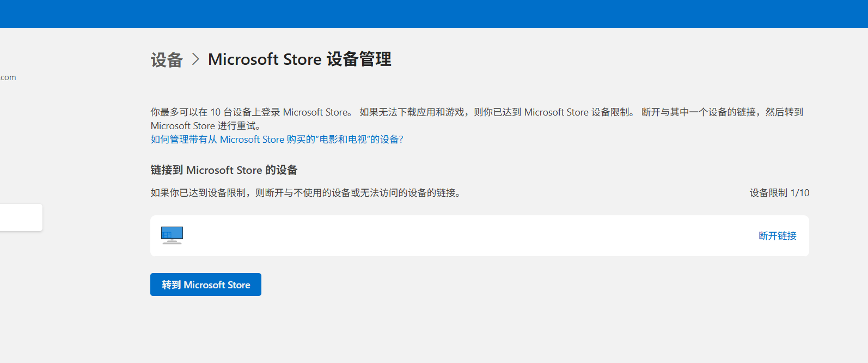This screenshot has width=868, height=363.
Task: Open link about managing 电影和电视 devices
Action: point(277,140)
